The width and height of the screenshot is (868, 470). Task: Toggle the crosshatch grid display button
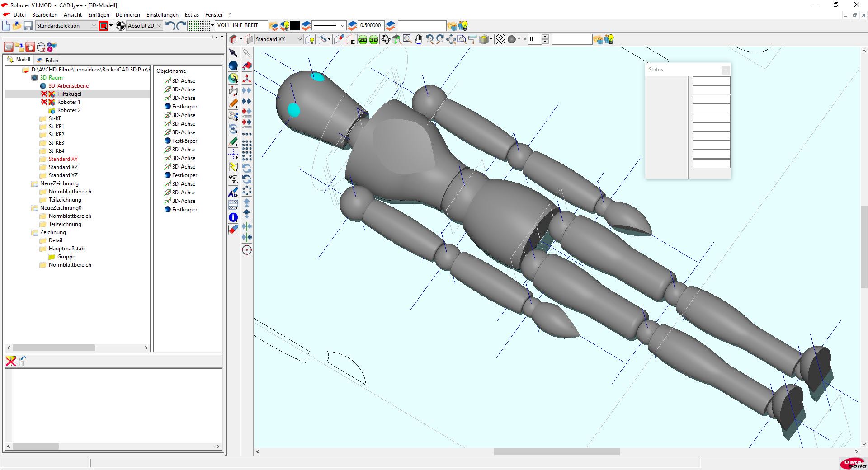pos(500,40)
